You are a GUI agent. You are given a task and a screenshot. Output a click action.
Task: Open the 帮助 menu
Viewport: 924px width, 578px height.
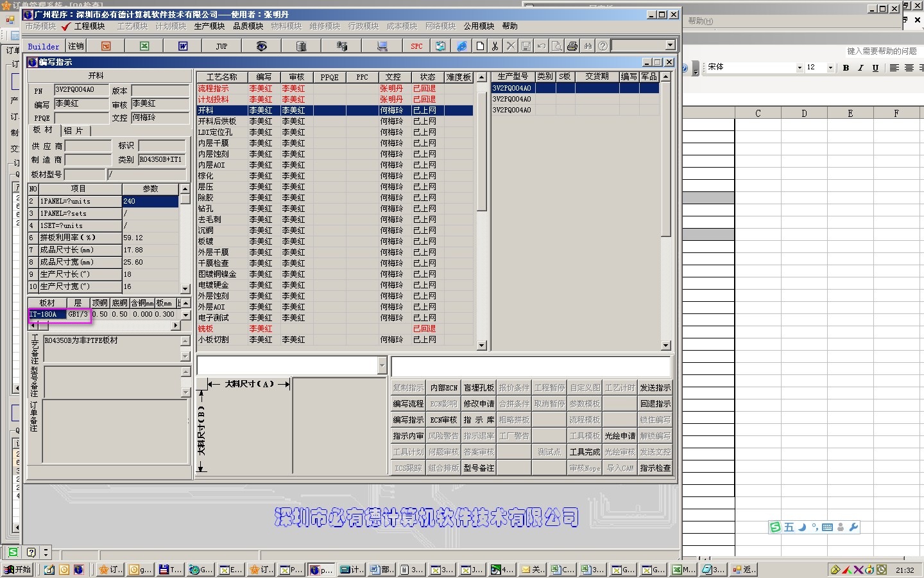point(510,26)
